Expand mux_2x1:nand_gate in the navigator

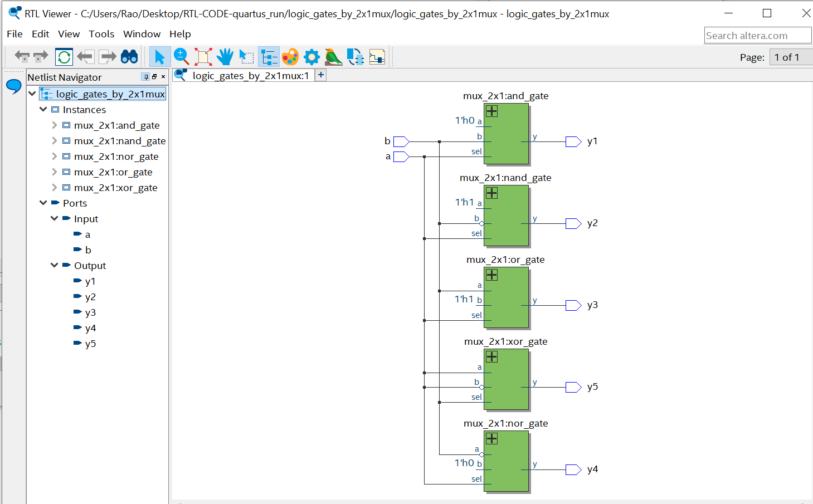[55, 141]
